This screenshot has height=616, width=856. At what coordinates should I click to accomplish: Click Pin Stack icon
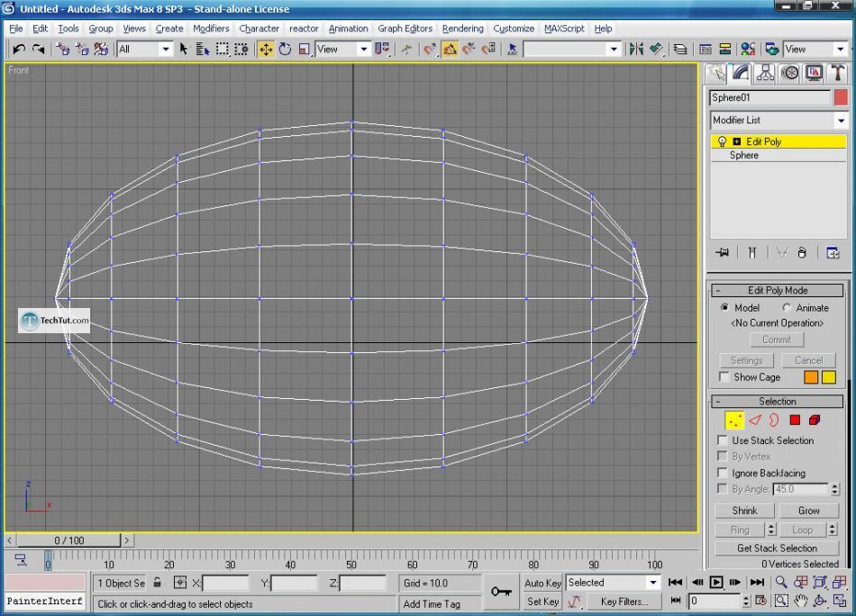tap(723, 253)
